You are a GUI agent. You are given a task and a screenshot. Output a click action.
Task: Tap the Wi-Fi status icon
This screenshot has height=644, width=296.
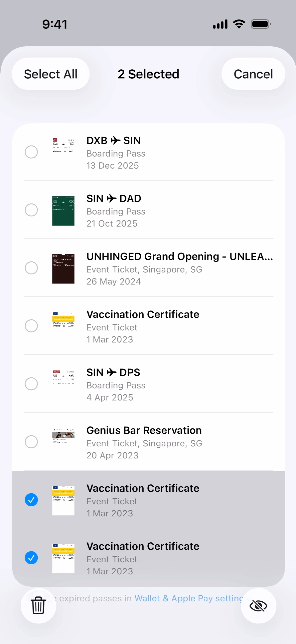[239, 24]
